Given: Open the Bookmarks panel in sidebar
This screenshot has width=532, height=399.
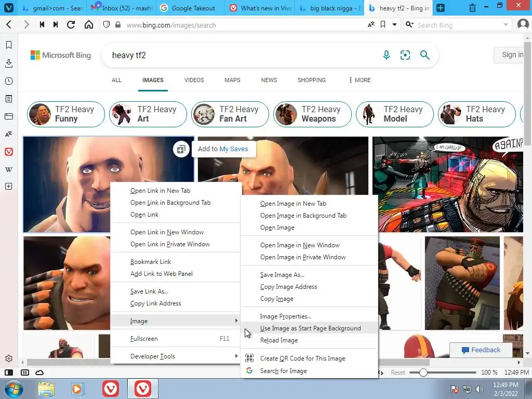Looking at the screenshot, I should [9, 45].
